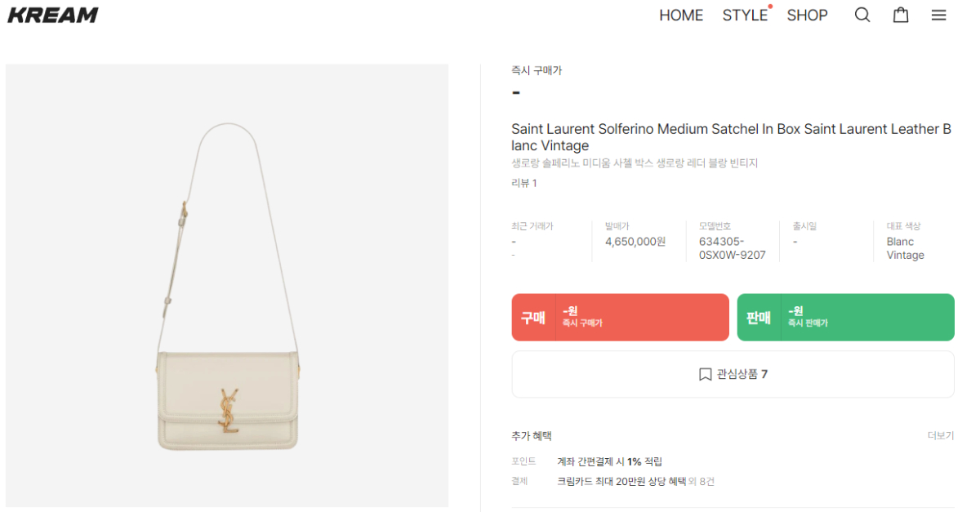Image resolution: width=980 pixels, height=512 pixels.
Task: Switch to the SHOP menu
Action: pyautogui.click(x=807, y=15)
